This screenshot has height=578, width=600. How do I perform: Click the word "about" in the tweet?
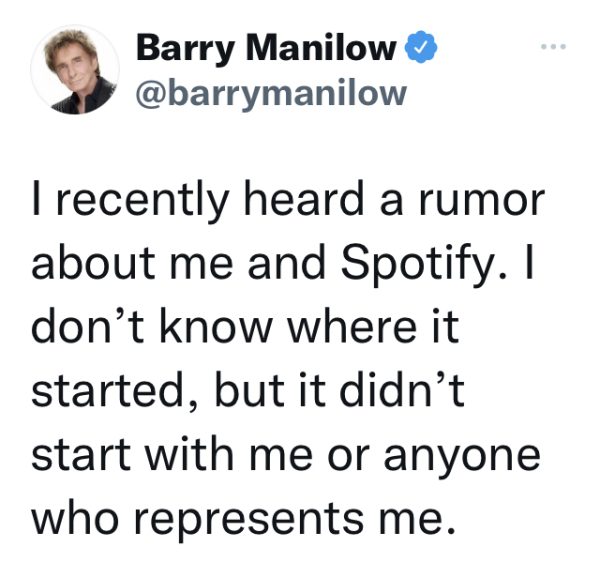(93, 262)
